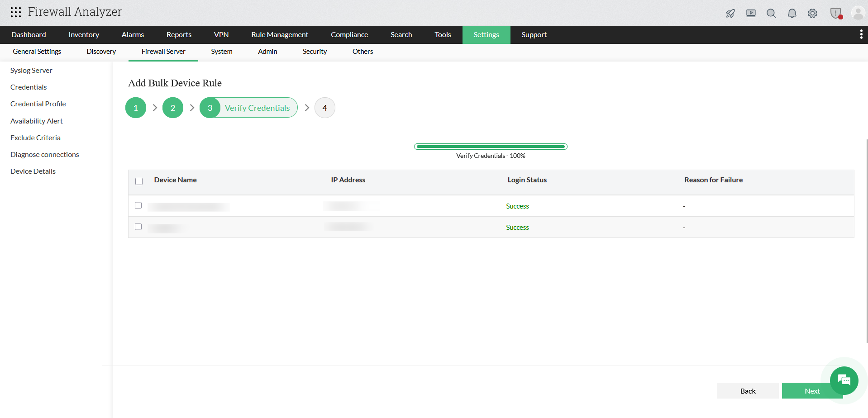868x418 pixels.
Task: Check the first device row checkbox
Action: (138, 205)
